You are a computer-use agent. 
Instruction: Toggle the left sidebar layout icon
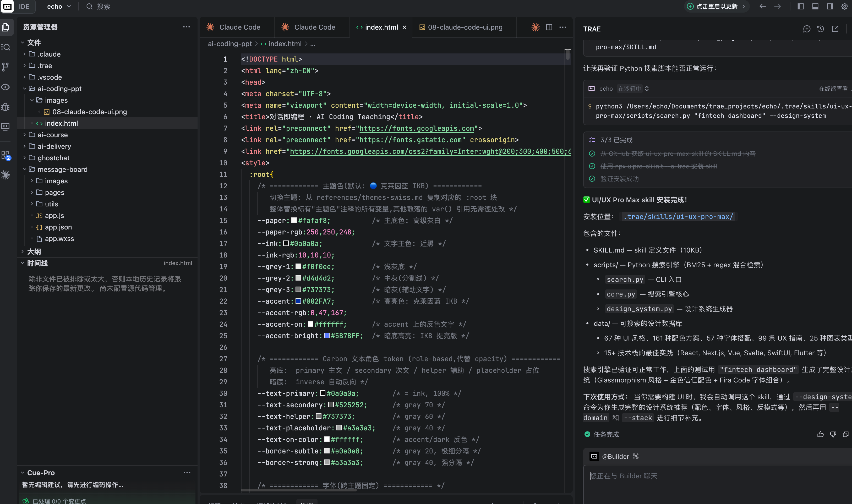[801, 7]
